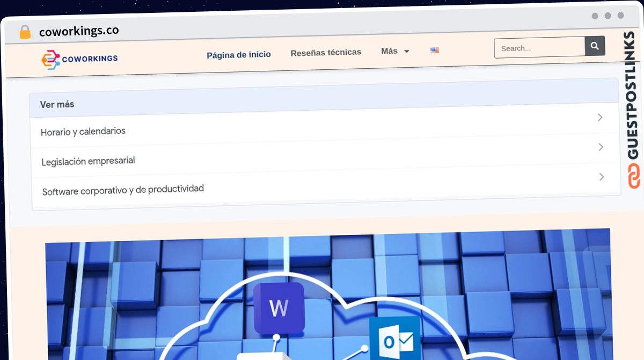The image size is (644, 360).
Task: Click the coworkings.co address text
Action: (x=79, y=31)
